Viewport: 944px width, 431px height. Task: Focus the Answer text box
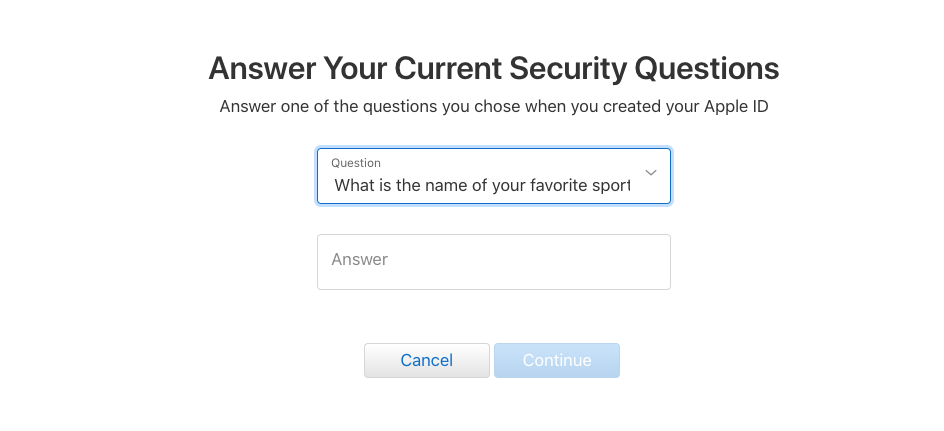[x=493, y=262]
